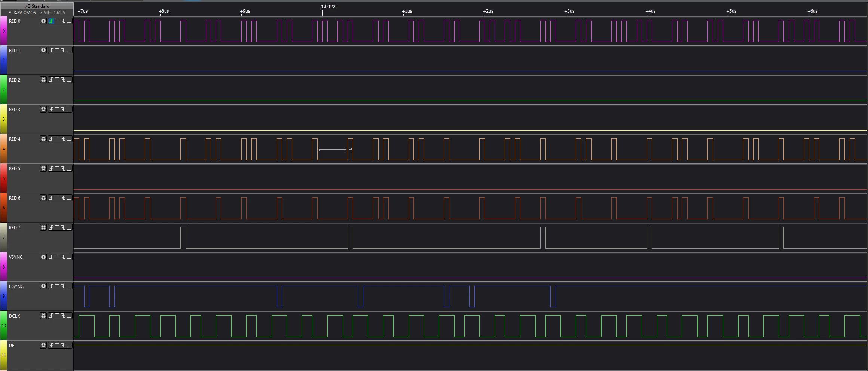Enable rising-edge trigger on VSYNC
Image resolution: width=868 pixels, height=371 pixels.
[x=51, y=257]
